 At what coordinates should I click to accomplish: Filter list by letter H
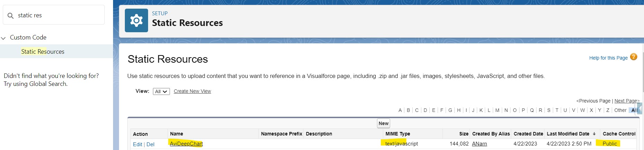pos(459,110)
